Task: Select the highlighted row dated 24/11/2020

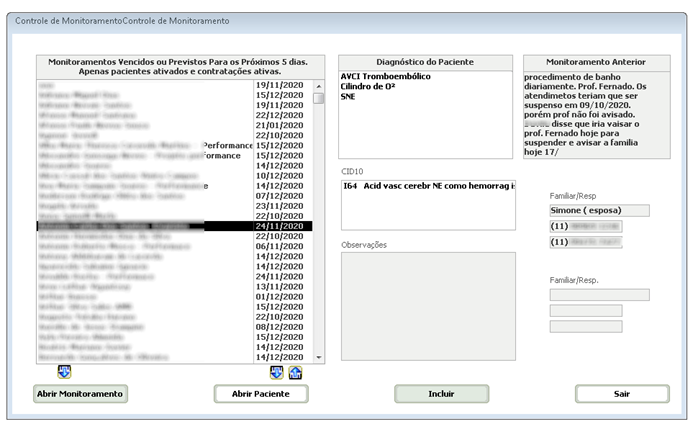Action: pyautogui.click(x=173, y=226)
